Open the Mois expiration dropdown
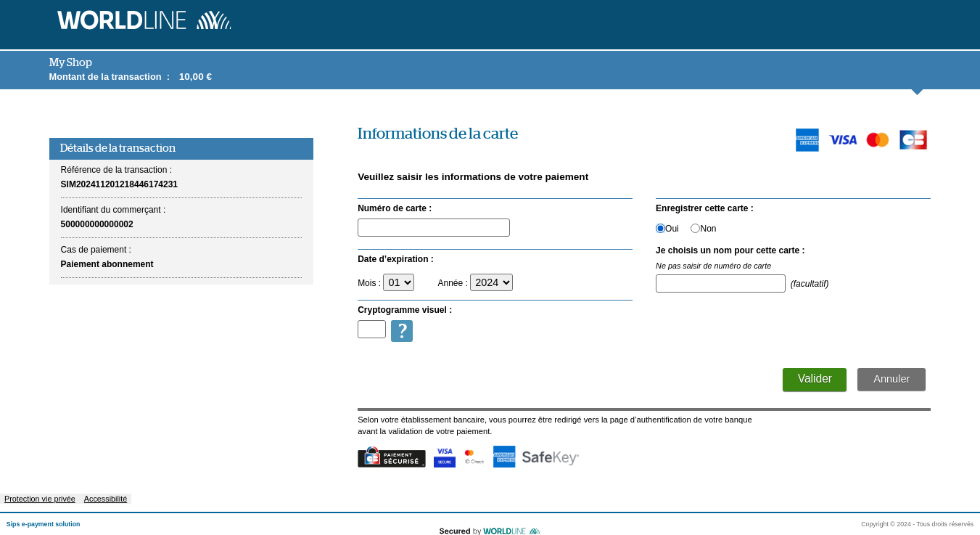This screenshot has width=980, height=535. [x=398, y=282]
